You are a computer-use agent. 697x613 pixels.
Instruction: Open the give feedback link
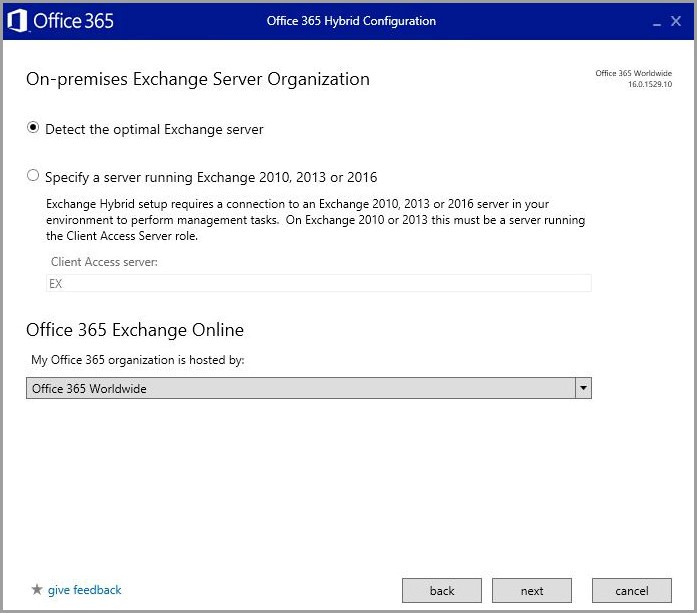click(84, 590)
